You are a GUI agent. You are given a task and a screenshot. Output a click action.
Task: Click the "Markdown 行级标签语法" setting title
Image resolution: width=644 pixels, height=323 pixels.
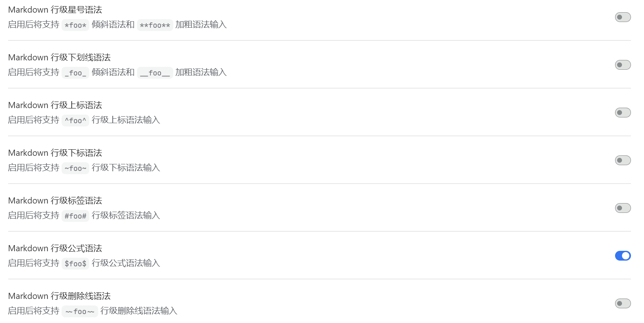[x=55, y=201]
